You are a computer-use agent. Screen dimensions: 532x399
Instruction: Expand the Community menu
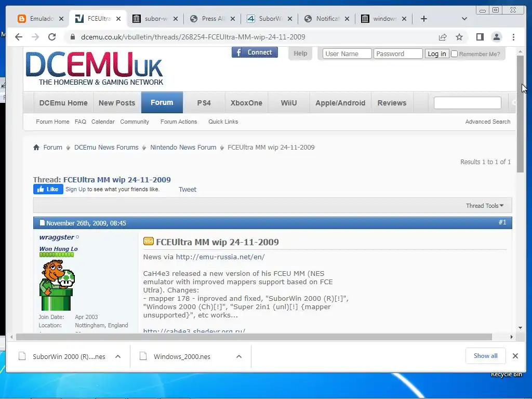(x=135, y=122)
